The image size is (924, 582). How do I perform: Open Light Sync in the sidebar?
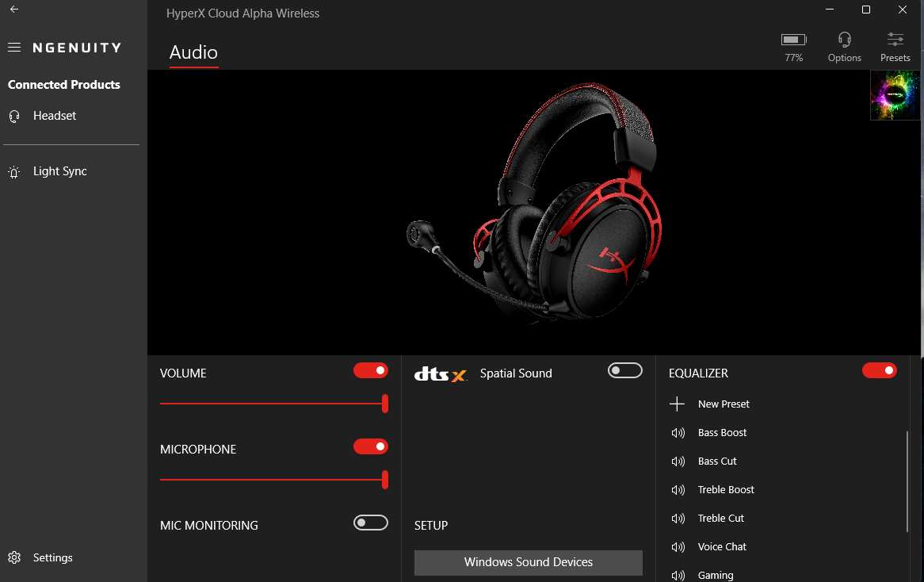[x=59, y=171]
